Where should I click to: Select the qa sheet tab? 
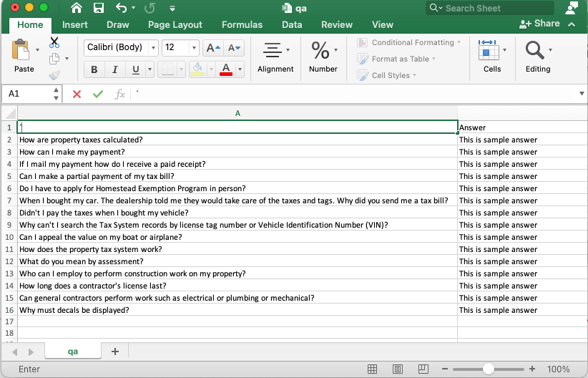[73, 352]
